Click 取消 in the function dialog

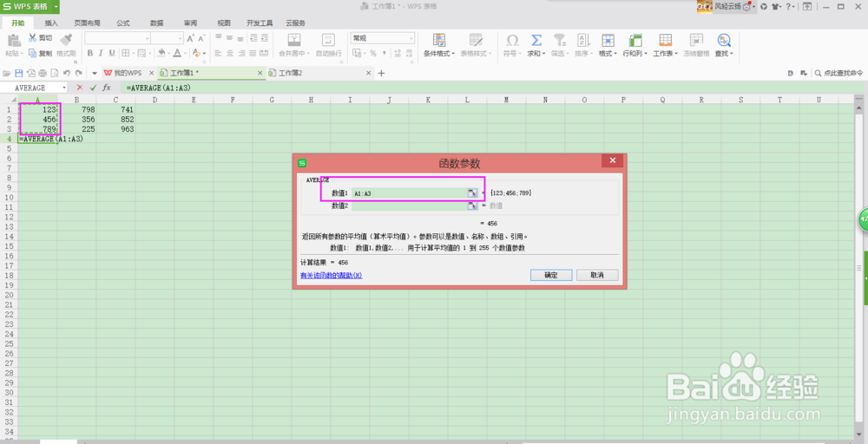[x=597, y=275]
